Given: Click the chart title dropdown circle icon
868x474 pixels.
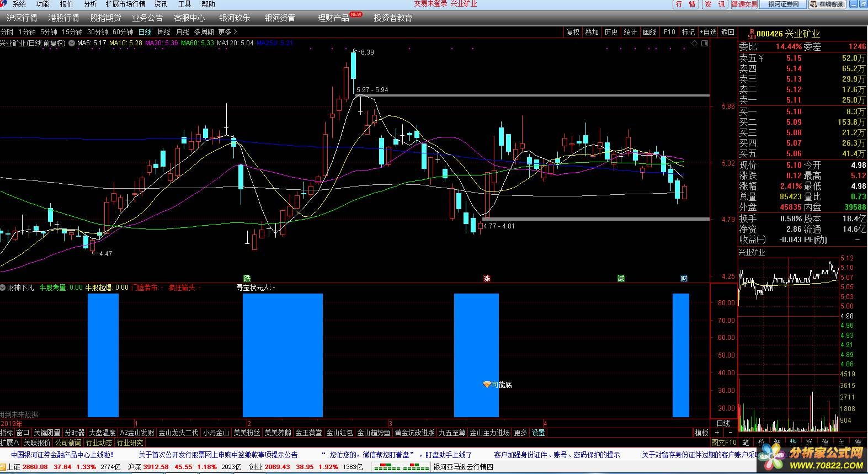Looking at the screenshot, I should [72, 42].
